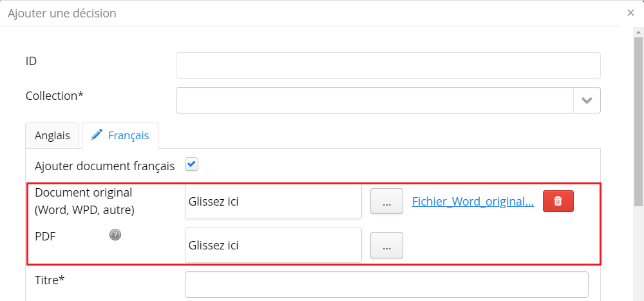Viewport: 644px width, 301px height.
Task: Select the Français tab label
Action: [128, 135]
